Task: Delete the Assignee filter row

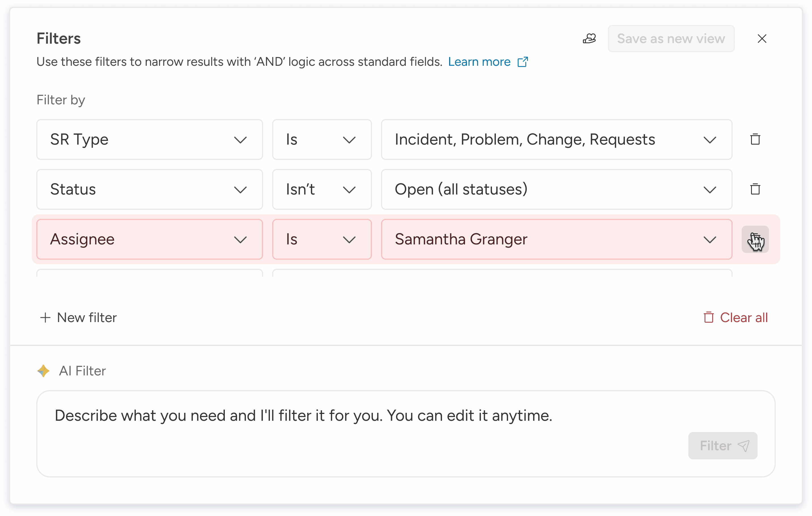Action: point(755,239)
